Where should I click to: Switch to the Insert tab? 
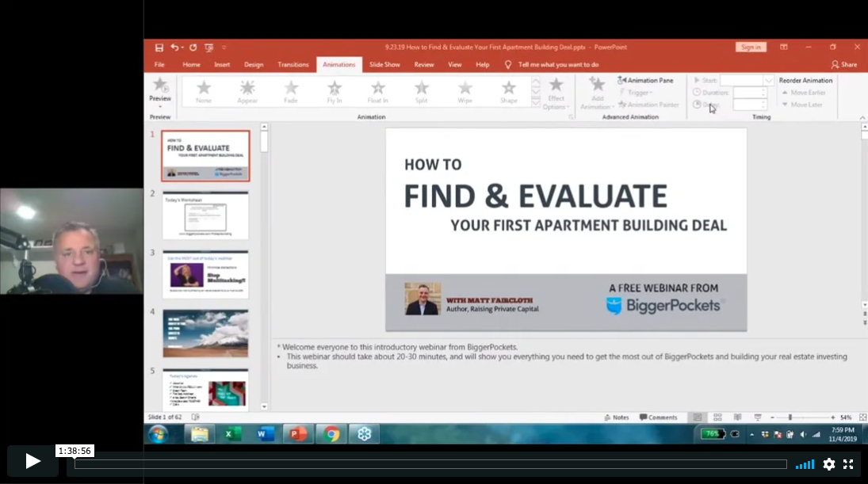(x=222, y=65)
